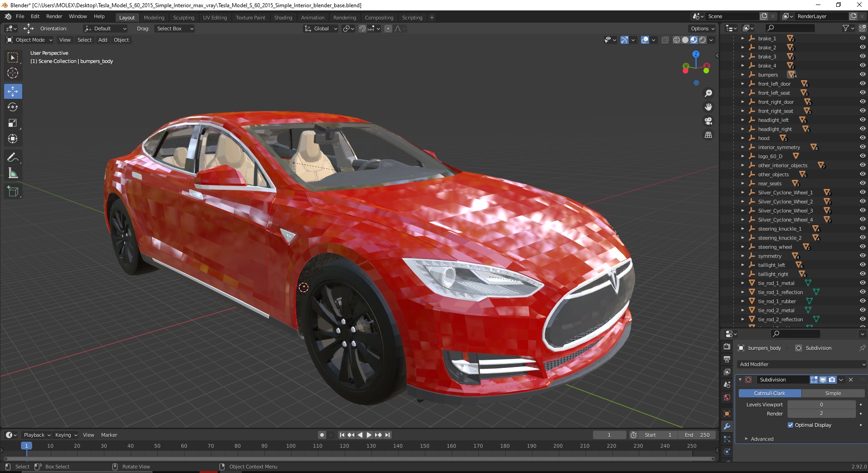
Task: Select the Rotate tool
Action: 13,107
